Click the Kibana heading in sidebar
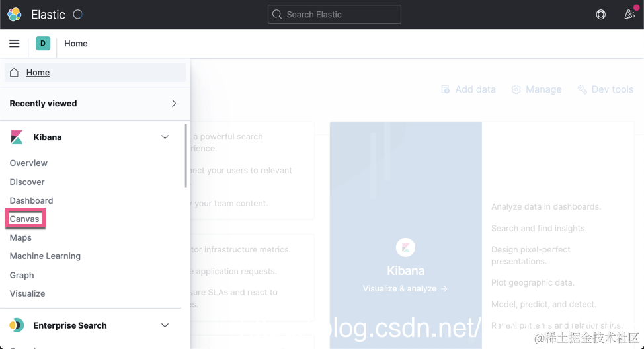This screenshot has width=644, height=349. point(47,137)
